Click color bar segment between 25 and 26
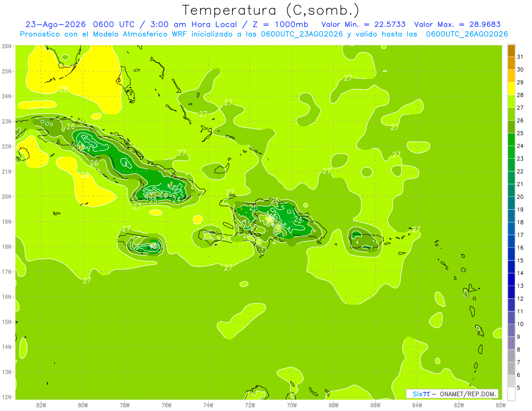This screenshot has width=532, height=411. tap(511, 127)
